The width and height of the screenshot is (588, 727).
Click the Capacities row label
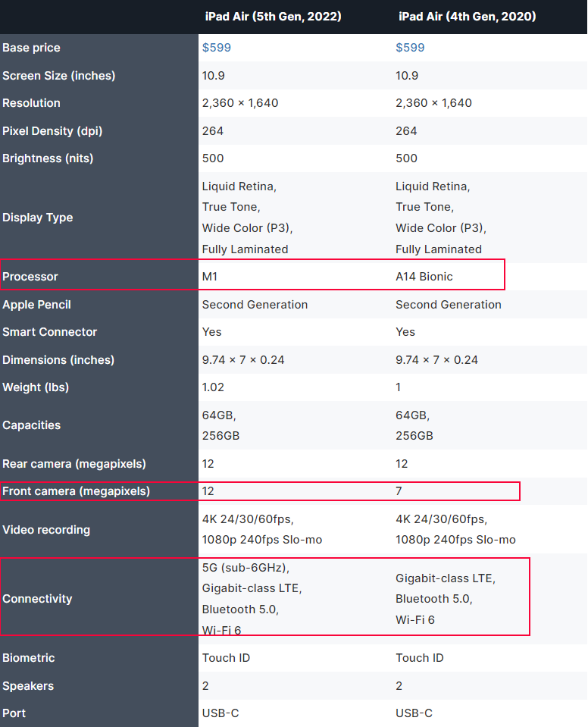pos(32,425)
